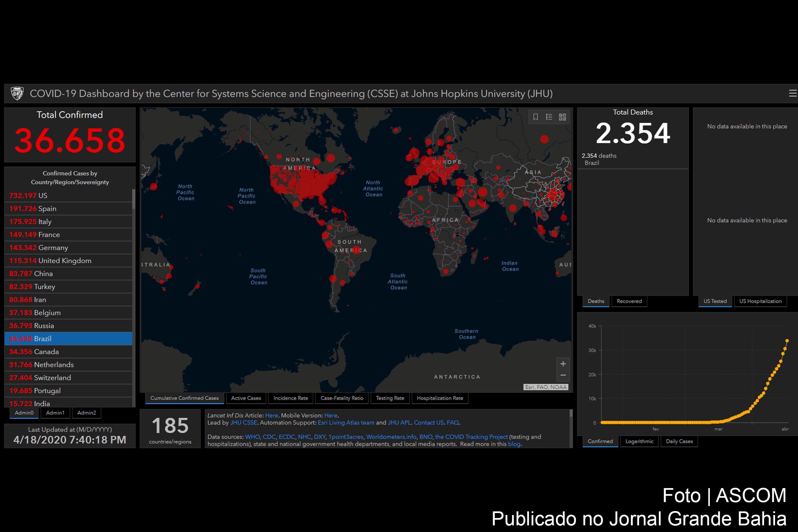Select Brazil in confirmed cases list
This screenshot has width=798, height=532.
(68, 338)
